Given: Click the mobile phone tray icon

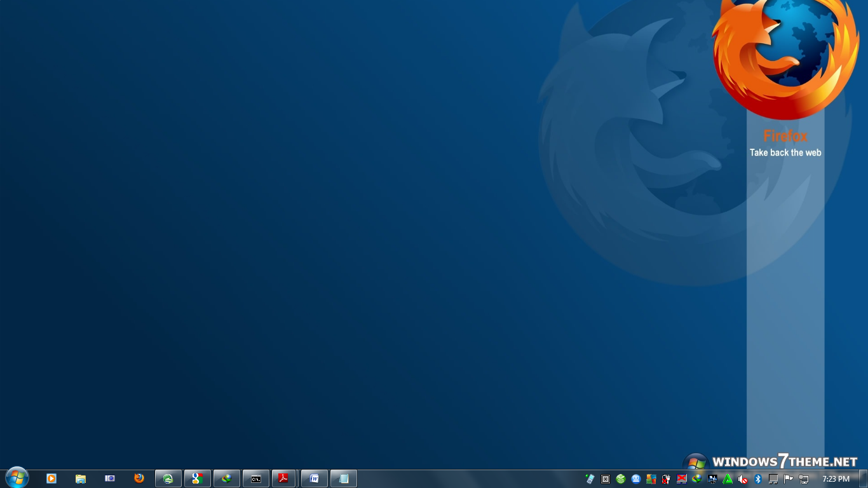Looking at the screenshot, I should (x=590, y=479).
